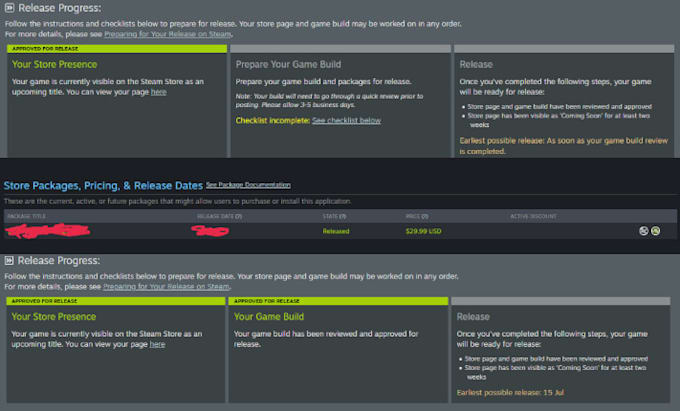Click the PACKAGE TITLE column header

26,216
